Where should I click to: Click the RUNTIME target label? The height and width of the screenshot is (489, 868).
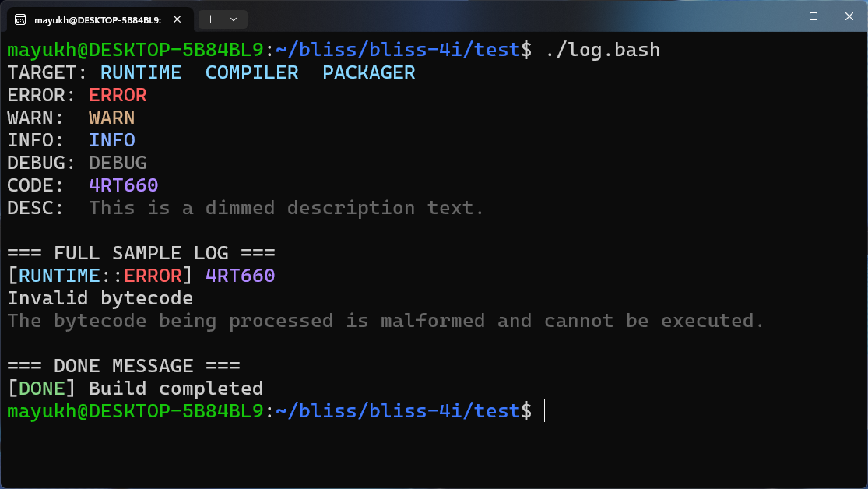point(141,72)
